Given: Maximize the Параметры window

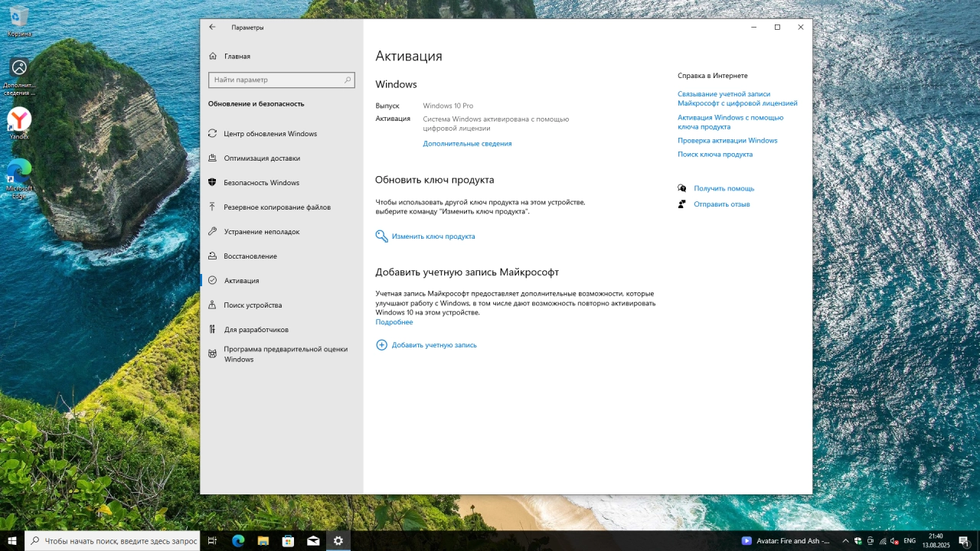Looking at the screenshot, I should click(x=777, y=27).
